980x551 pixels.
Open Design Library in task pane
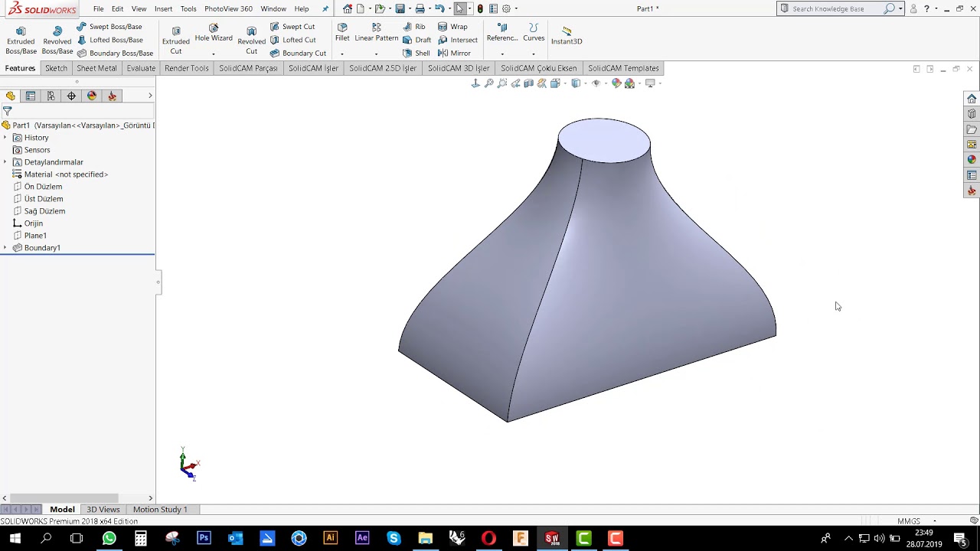point(972,114)
